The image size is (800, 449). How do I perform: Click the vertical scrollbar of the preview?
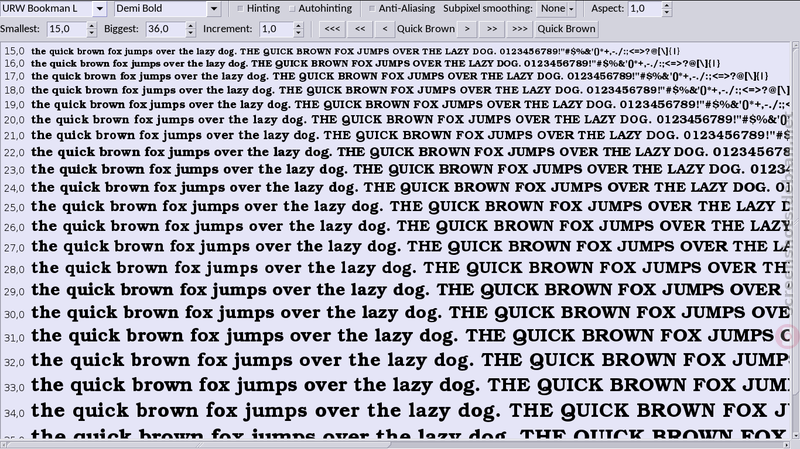tap(795, 240)
